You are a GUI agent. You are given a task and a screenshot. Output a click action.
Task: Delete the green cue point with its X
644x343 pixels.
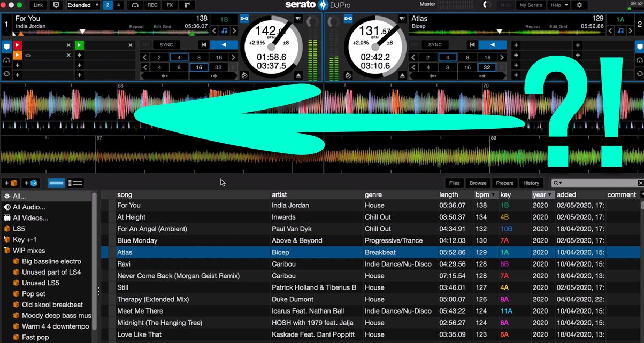pos(131,45)
